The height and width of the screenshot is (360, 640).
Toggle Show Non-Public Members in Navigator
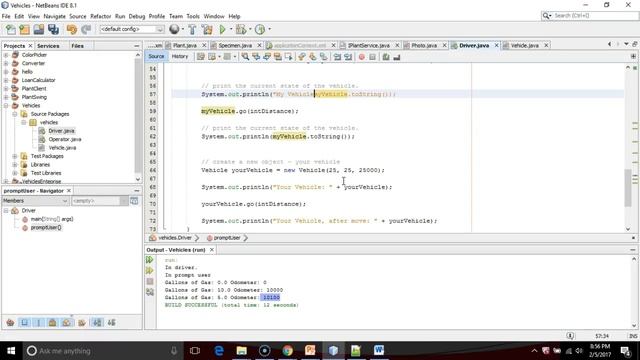coord(52,323)
